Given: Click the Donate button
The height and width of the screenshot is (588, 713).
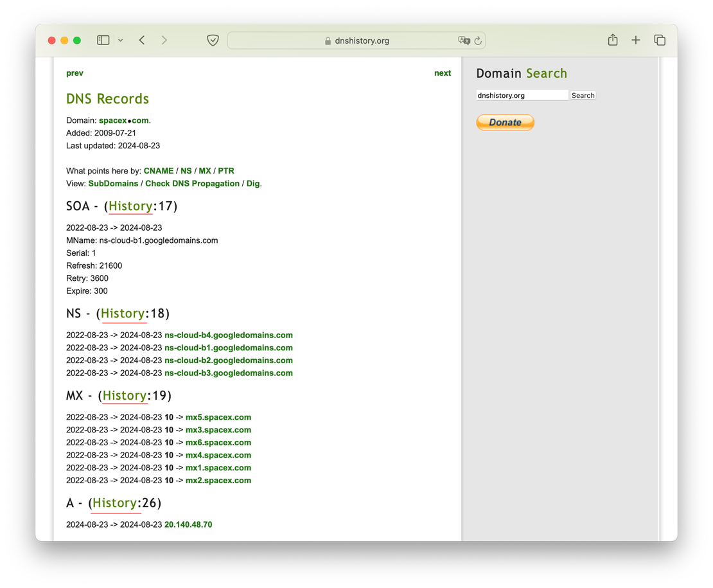Looking at the screenshot, I should pos(505,122).
